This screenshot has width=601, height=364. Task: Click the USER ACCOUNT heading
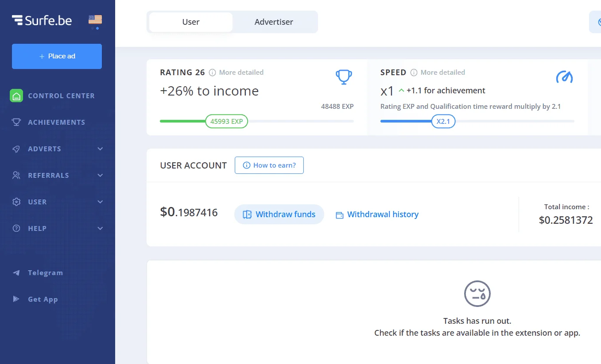pyautogui.click(x=194, y=165)
